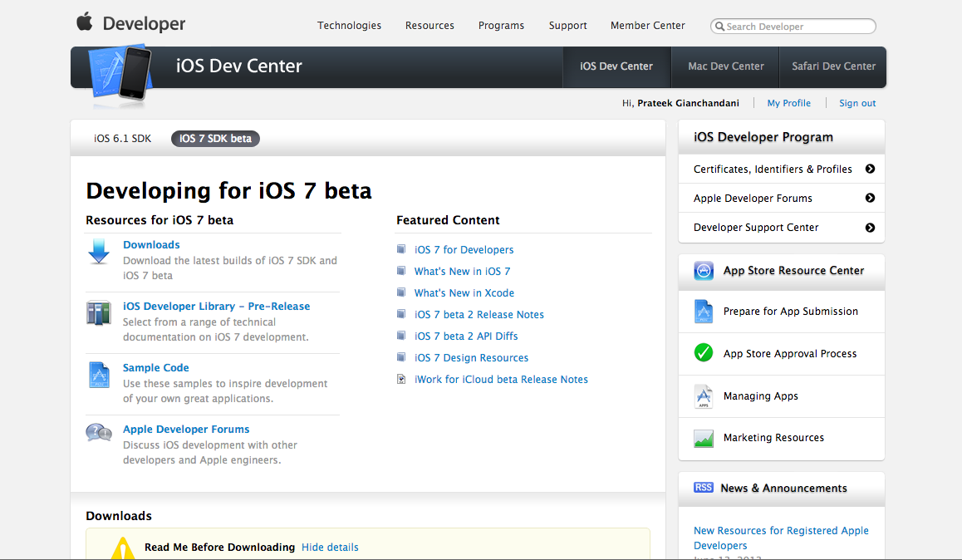Screen dimensions: 962x560
Task: Open the Sample Code link
Action: coord(156,367)
